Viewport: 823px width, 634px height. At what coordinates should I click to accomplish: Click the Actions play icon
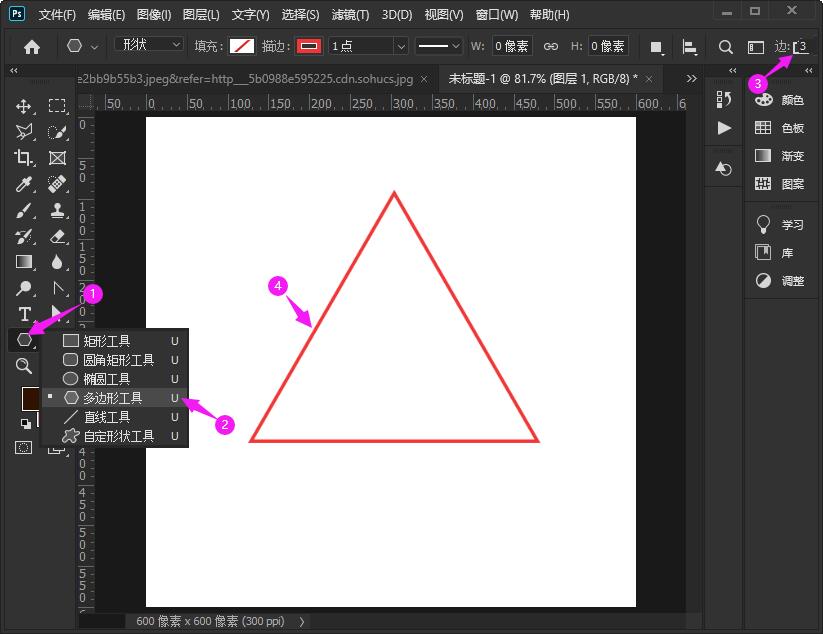[725, 128]
